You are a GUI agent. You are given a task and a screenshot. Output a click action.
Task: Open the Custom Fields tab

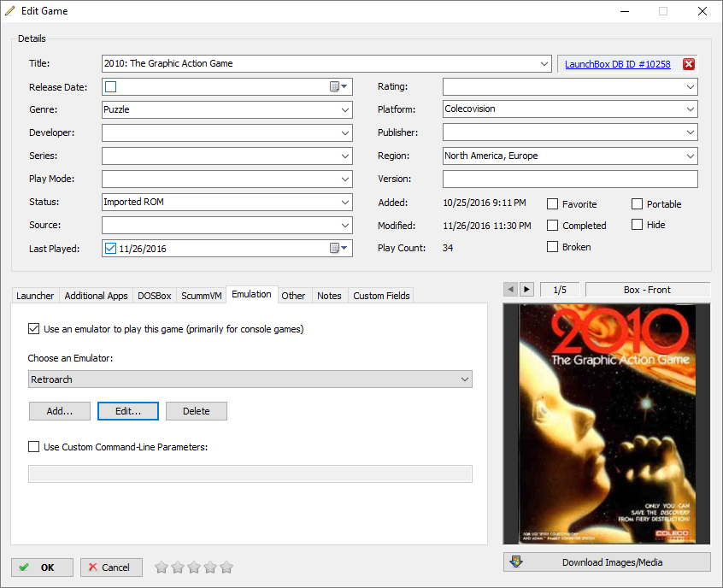point(381,296)
